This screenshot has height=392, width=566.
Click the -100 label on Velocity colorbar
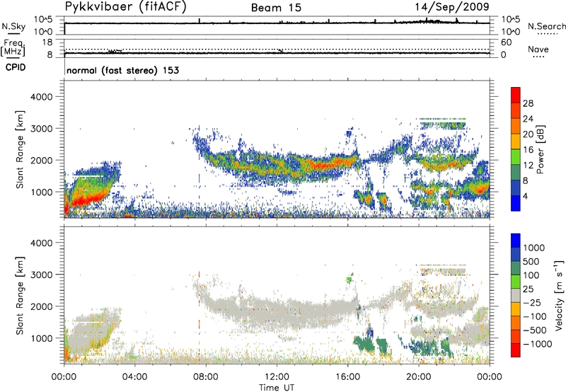tap(535, 316)
